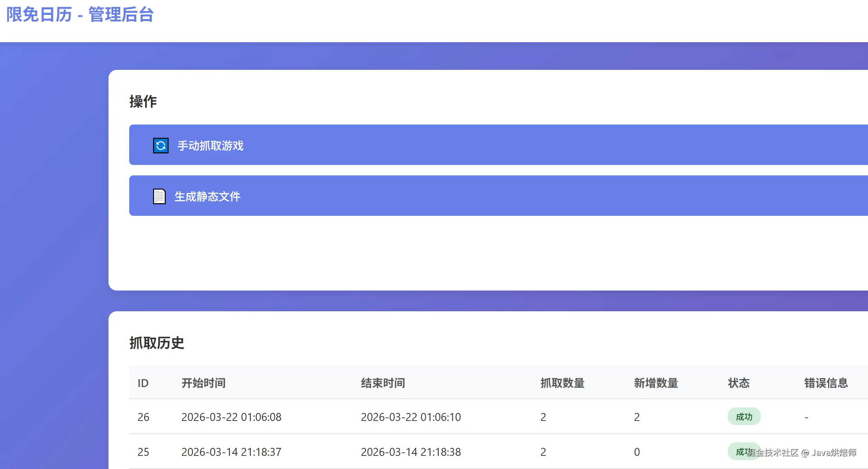Screen dimensions: 868x469
Task: Click the 成功 status badge in row 26
Action: click(744, 417)
